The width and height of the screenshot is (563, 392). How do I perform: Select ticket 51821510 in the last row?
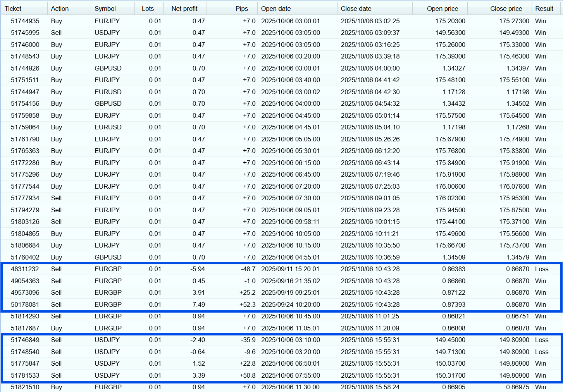[x=25, y=387]
